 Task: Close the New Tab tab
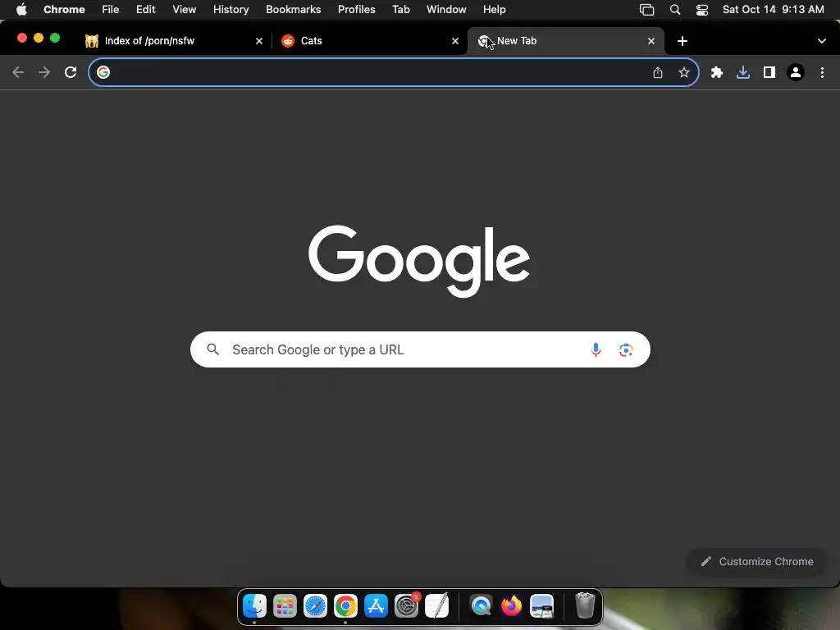click(651, 41)
